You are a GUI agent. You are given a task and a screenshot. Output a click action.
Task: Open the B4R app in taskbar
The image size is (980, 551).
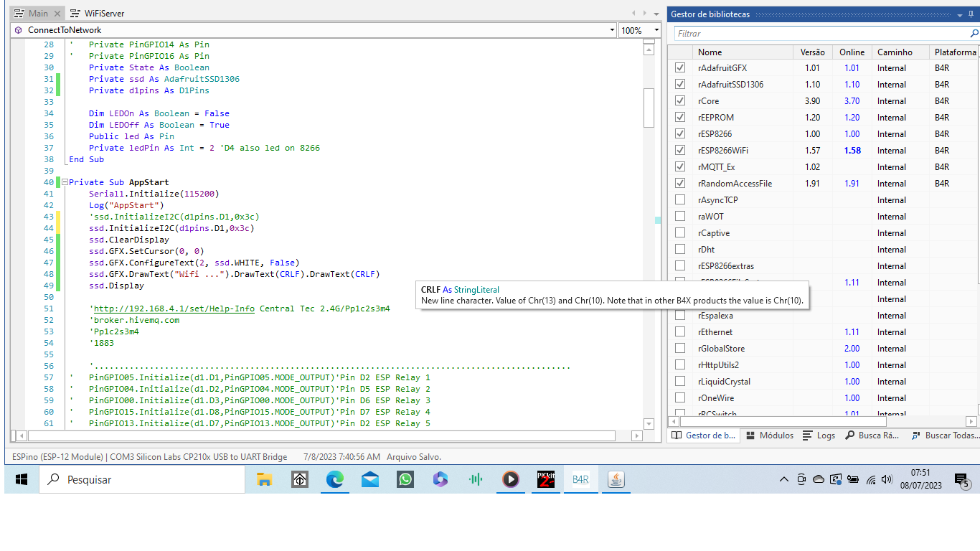pos(580,480)
